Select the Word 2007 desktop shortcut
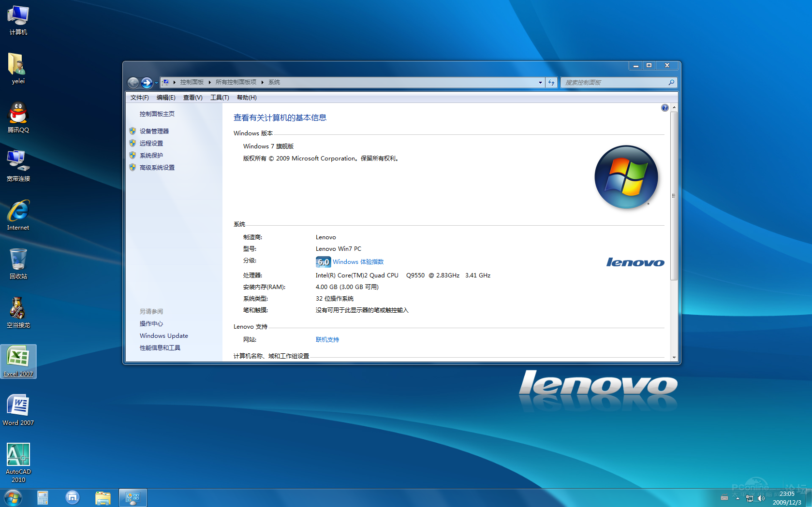The height and width of the screenshot is (507, 812). click(x=18, y=410)
